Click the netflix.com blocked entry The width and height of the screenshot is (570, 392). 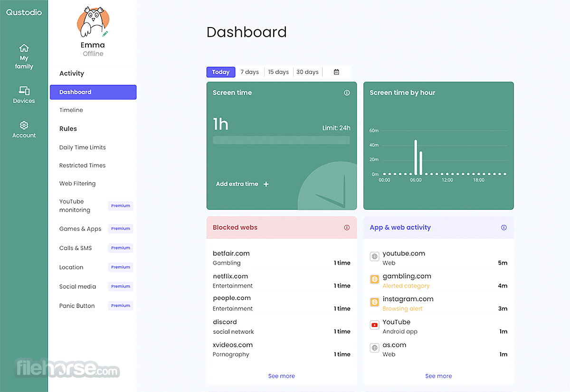(281, 281)
